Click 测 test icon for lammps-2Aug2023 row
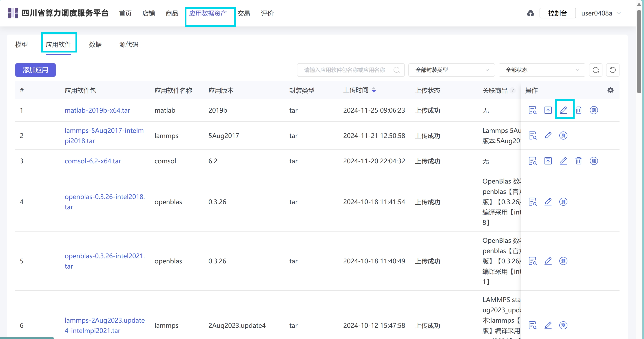The image size is (644, 339). click(563, 325)
